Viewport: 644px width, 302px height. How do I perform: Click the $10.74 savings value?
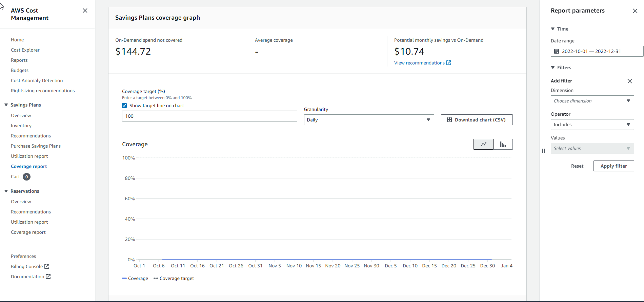pos(409,51)
